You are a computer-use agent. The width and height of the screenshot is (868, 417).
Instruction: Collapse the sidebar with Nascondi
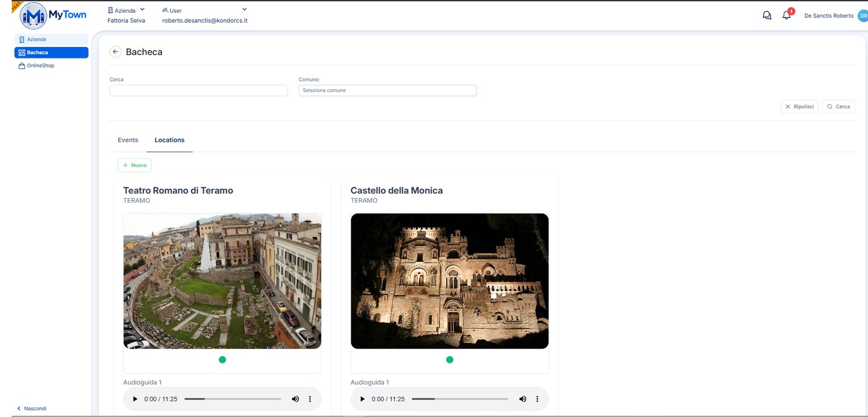point(32,408)
